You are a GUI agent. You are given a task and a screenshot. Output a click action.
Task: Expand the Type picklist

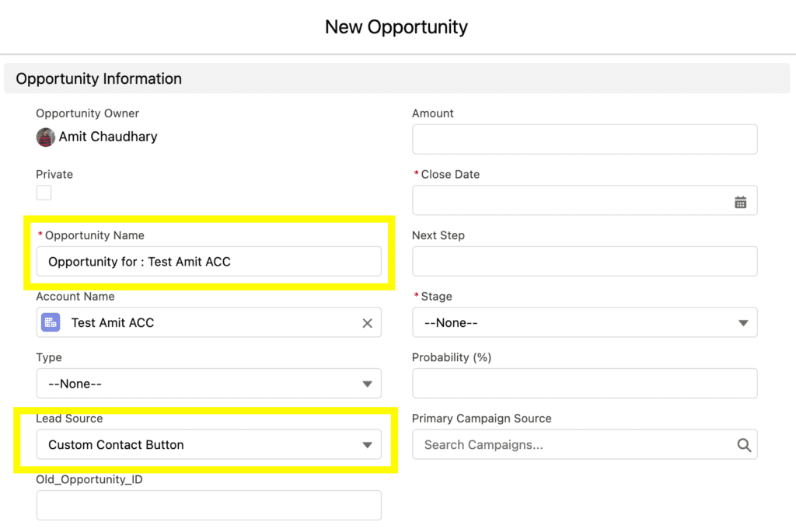coord(208,384)
